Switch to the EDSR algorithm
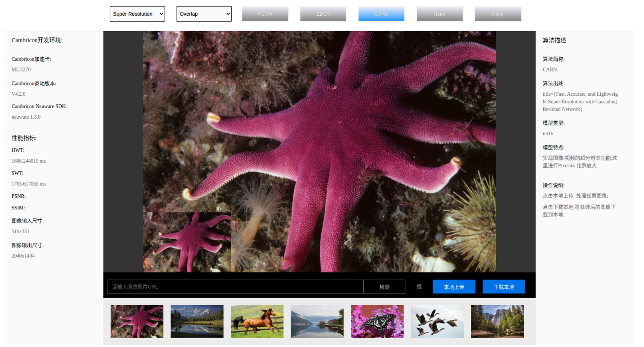644x347 pixels. [323, 14]
